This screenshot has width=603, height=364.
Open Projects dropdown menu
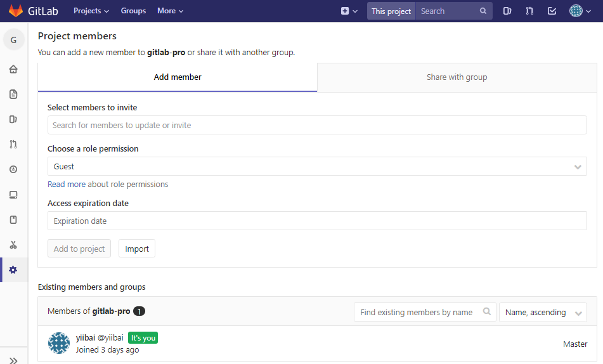click(91, 11)
